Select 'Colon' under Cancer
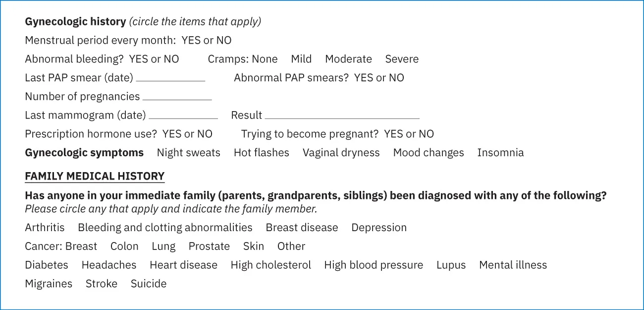The height and width of the screenshot is (310, 644). tap(124, 247)
